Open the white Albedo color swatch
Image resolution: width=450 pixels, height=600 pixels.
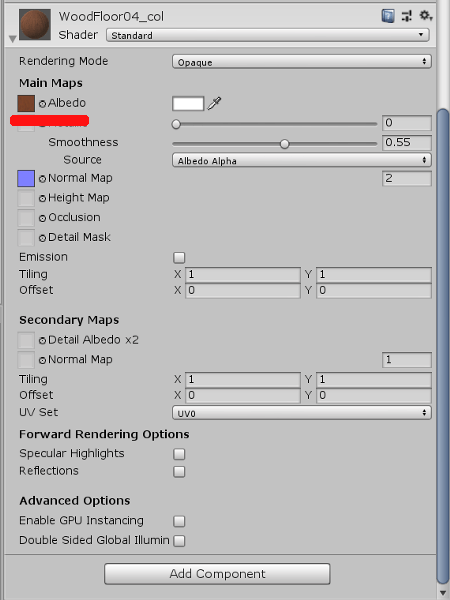(188, 104)
